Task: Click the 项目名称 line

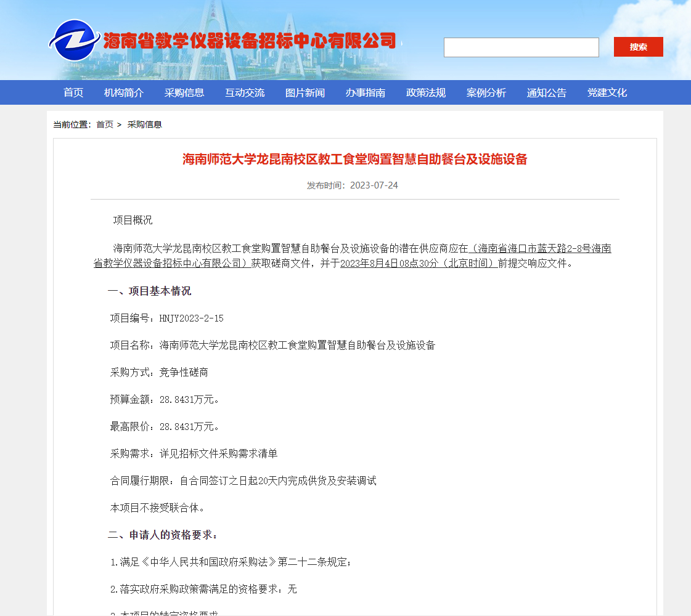Action: click(x=272, y=345)
